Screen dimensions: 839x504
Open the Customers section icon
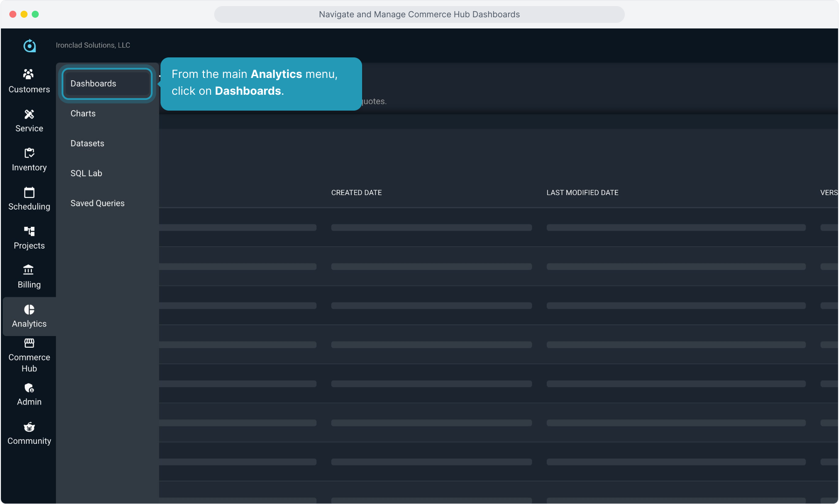click(29, 74)
